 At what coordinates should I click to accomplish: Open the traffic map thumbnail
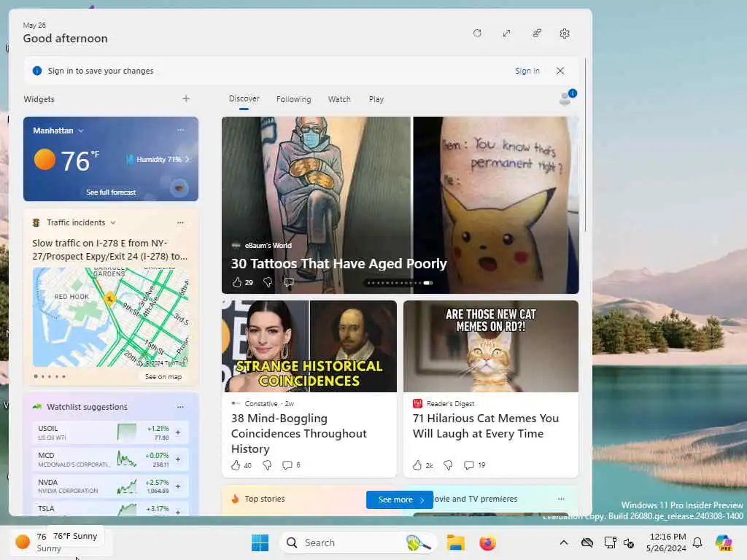click(x=111, y=316)
